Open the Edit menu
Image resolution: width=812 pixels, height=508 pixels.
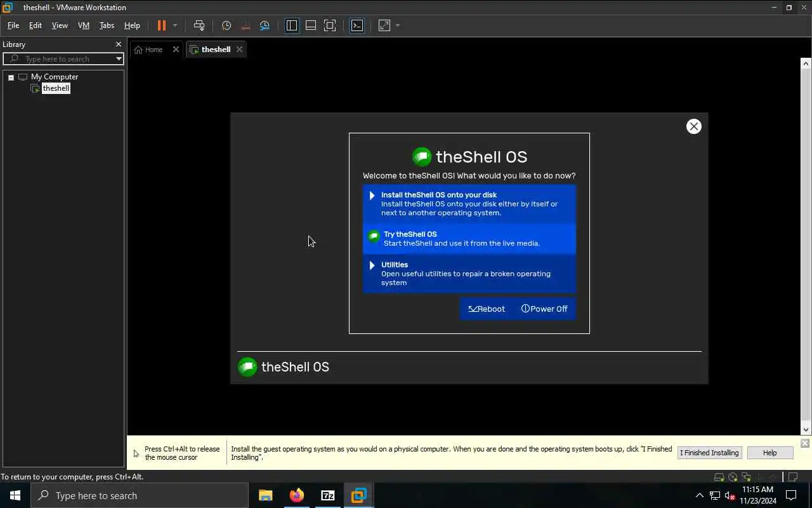tap(36, 25)
